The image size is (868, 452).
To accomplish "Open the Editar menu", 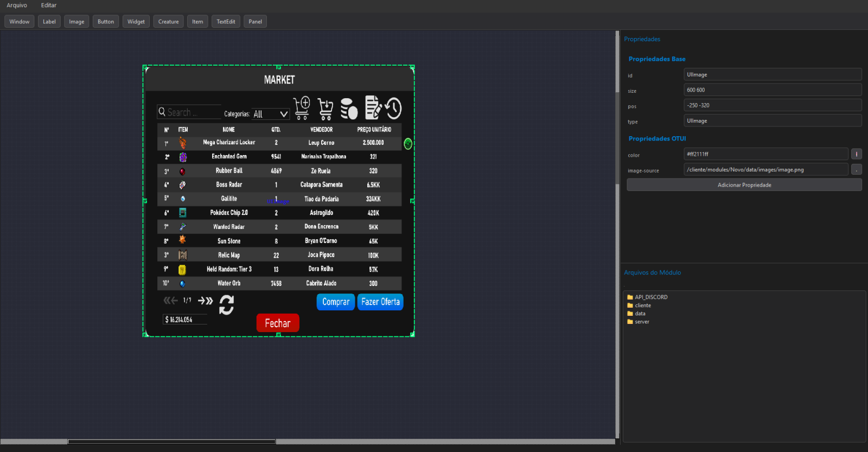I will coord(49,5).
